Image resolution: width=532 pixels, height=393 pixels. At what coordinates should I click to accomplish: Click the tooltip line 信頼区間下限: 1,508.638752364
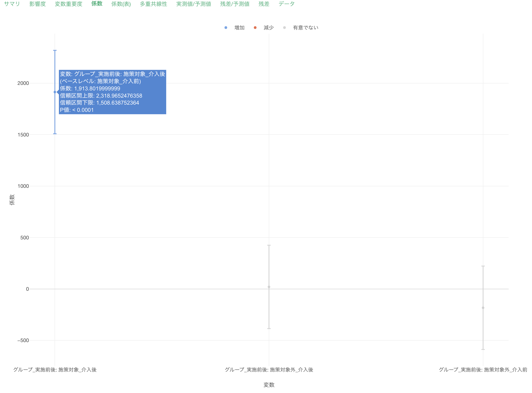point(99,103)
